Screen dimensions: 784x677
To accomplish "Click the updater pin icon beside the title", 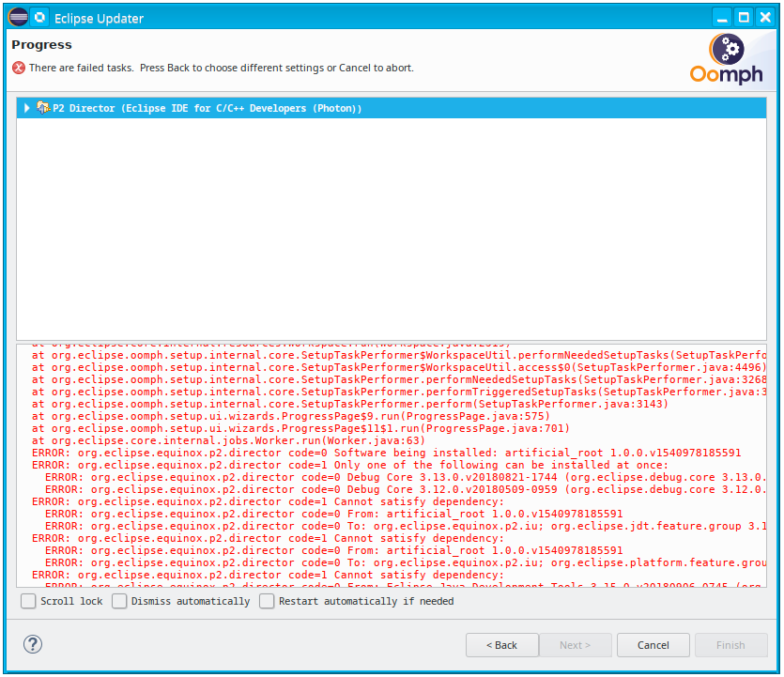I will coord(39,18).
